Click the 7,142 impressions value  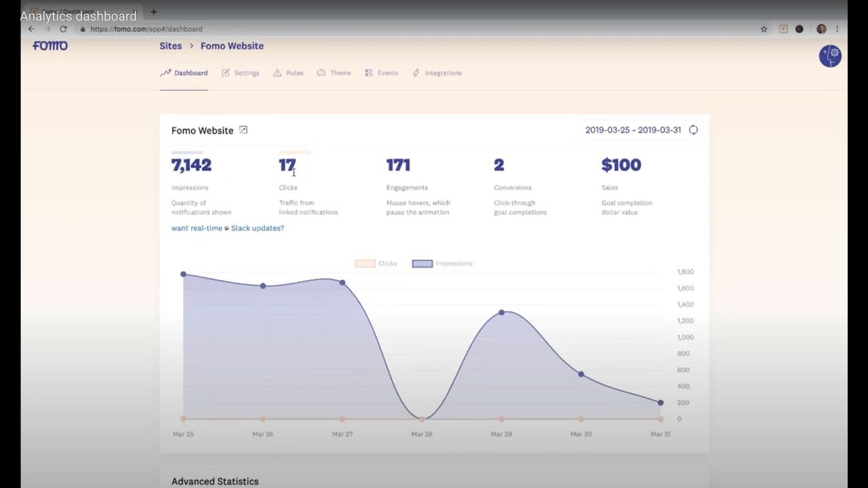pos(191,165)
